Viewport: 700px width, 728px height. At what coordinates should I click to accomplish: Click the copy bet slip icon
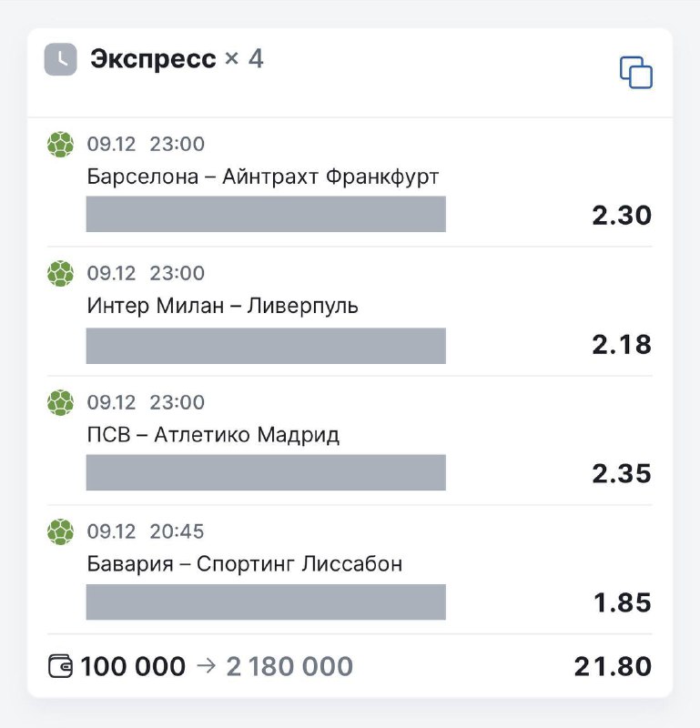click(636, 72)
